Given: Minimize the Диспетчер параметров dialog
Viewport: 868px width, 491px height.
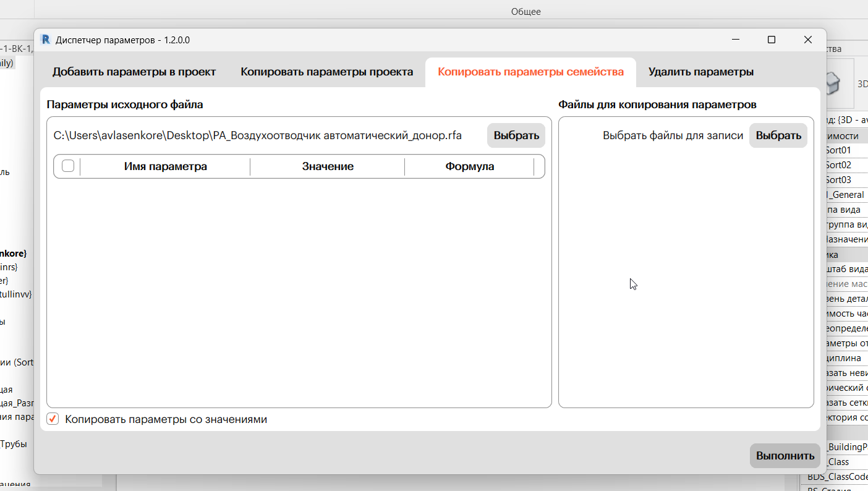Looking at the screenshot, I should point(736,40).
